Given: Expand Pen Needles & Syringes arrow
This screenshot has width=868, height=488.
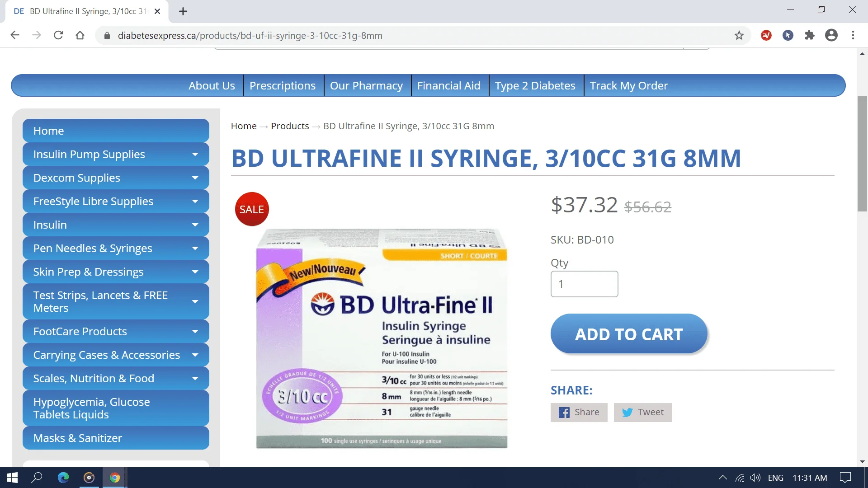Looking at the screenshot, I should click(x=195, y=249).
